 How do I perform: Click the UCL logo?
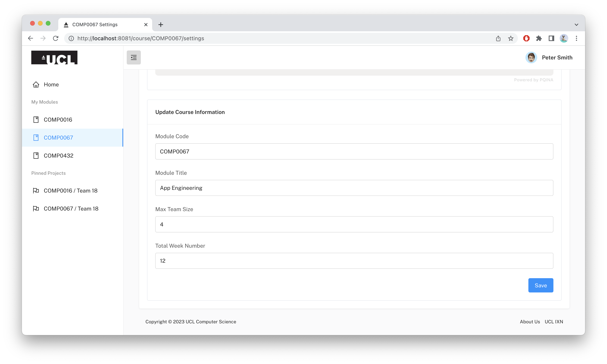tap(54, 57)
